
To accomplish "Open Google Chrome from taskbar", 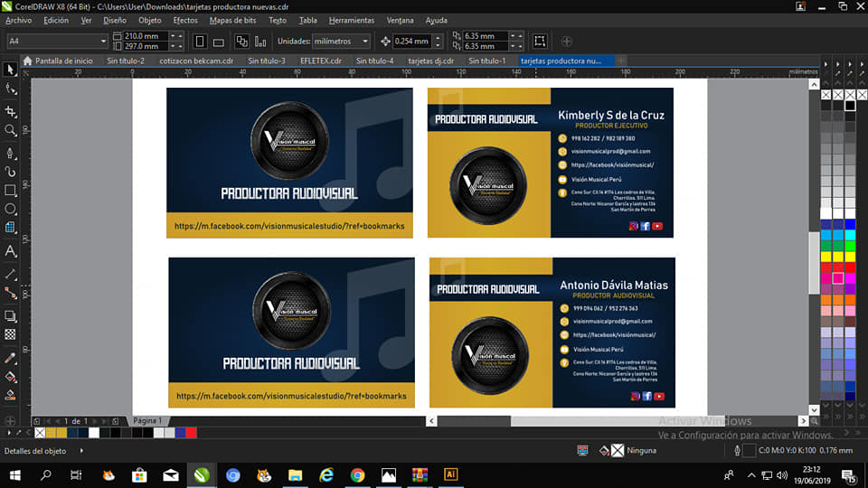I will coord(358,474).
